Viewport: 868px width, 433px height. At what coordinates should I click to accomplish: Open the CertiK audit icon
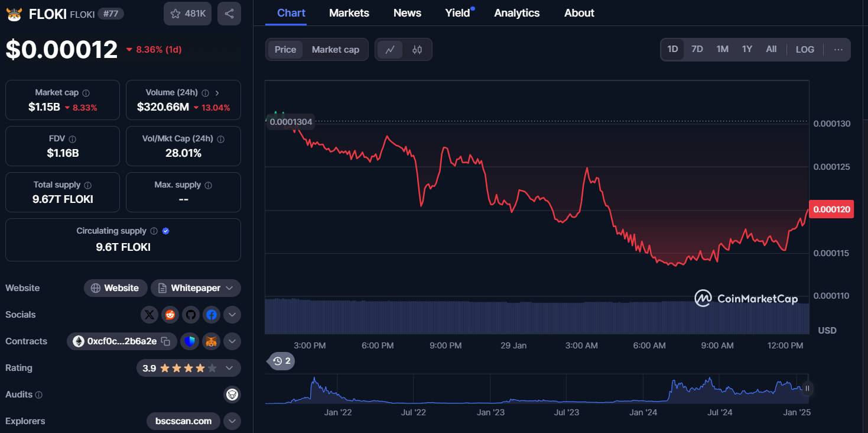pyautogui.click(x=232, y=394)
